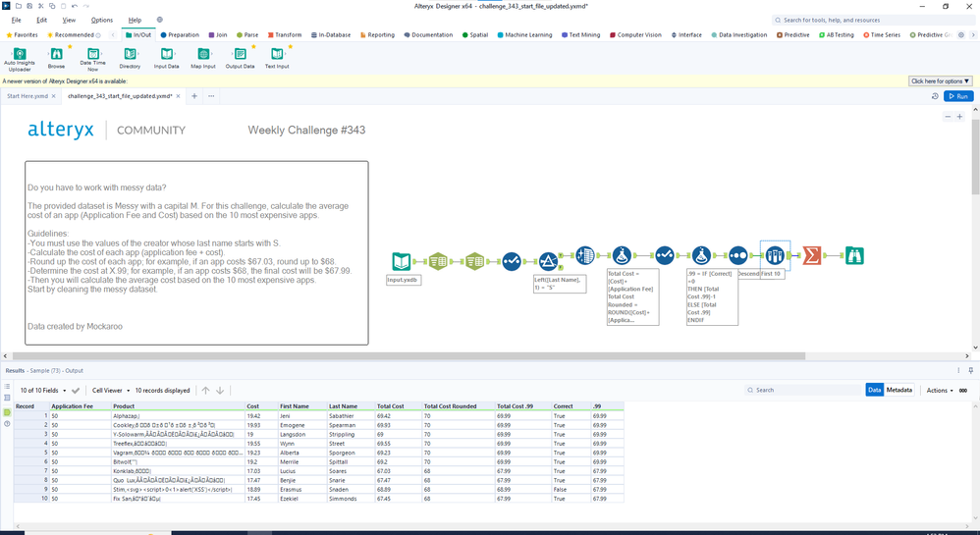Go to previous record arrow in Results

(x=205, y=391)
